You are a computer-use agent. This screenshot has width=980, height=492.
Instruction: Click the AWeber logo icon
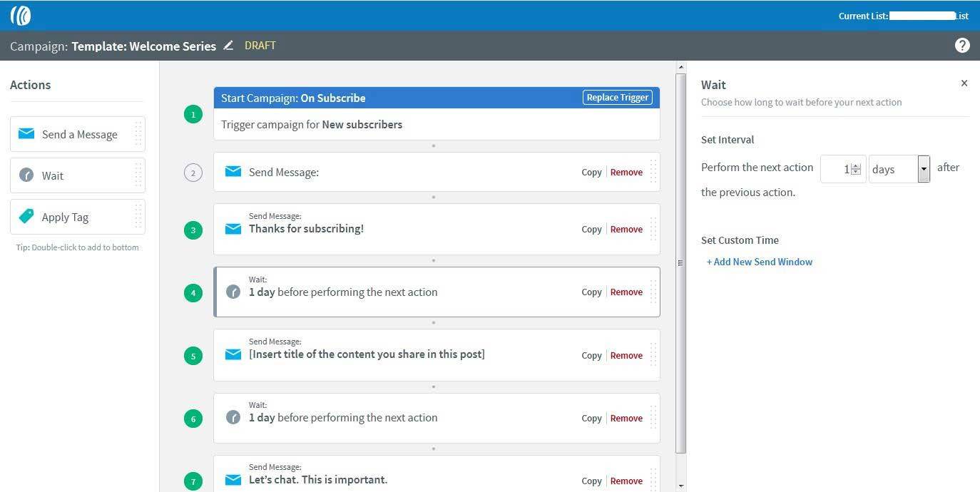pos(21,15)
